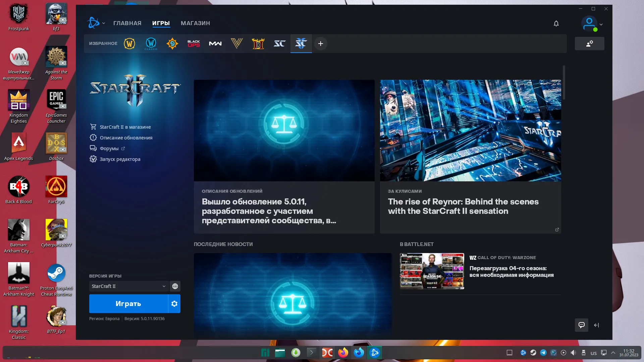The image size is (644, 362).
Task: Open the bf3 desktop shortcut
Action: pyautogui.click(x=56, y=17)
